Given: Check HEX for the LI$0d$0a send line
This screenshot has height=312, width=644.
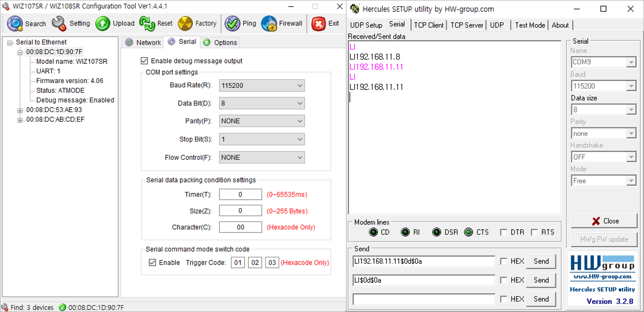Looking at the screenshot, I should coord(504,280).
